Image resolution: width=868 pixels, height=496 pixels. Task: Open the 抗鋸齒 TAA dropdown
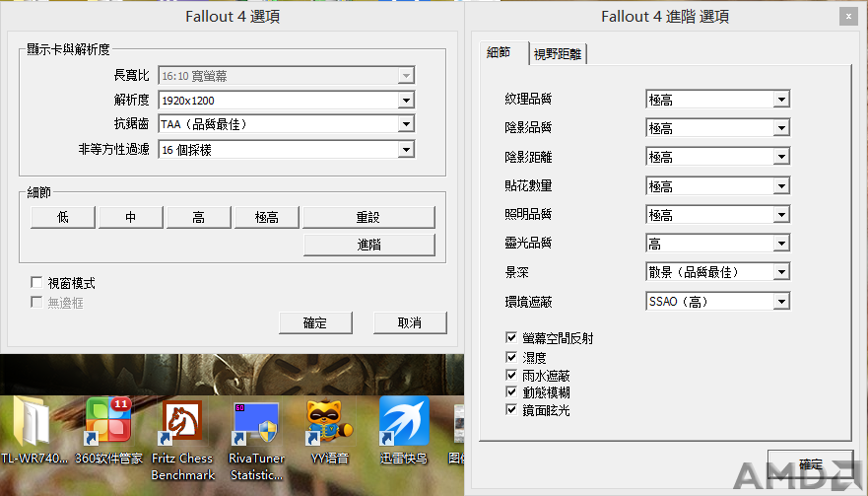[x=286, y=124]
